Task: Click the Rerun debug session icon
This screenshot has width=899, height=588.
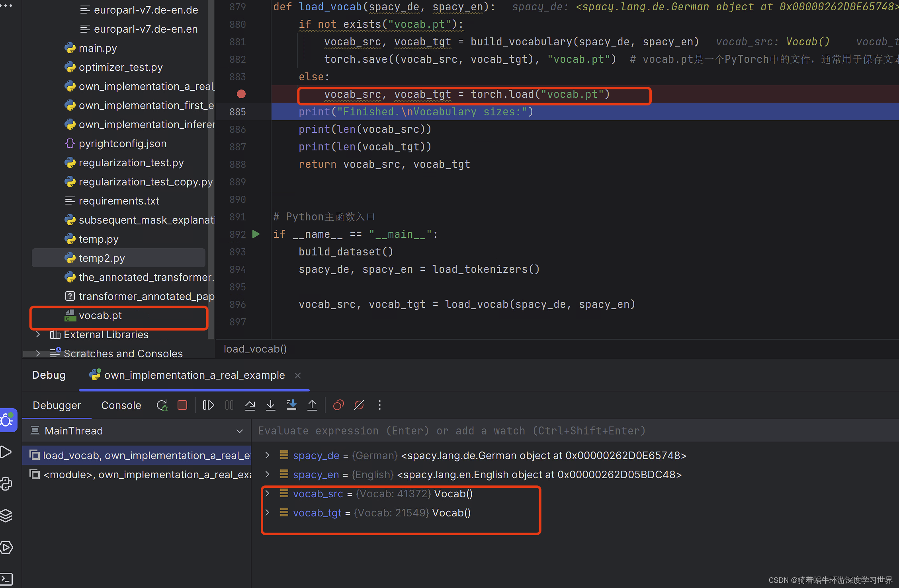Action: pos(162,405)
